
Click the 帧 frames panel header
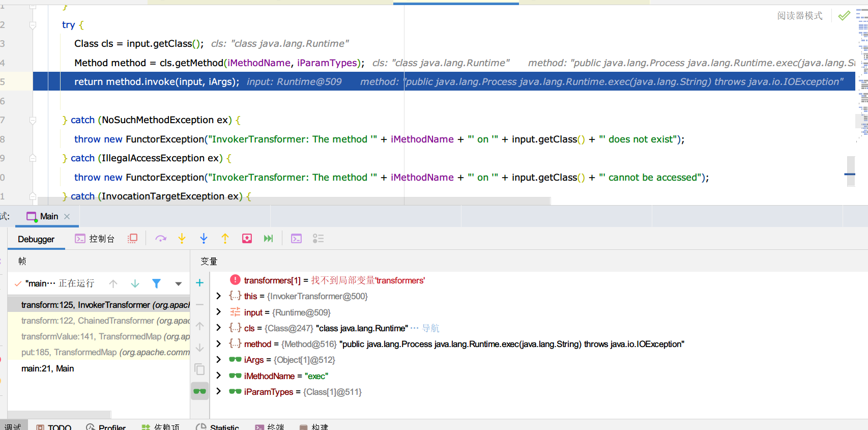click(x=22, y=261)
